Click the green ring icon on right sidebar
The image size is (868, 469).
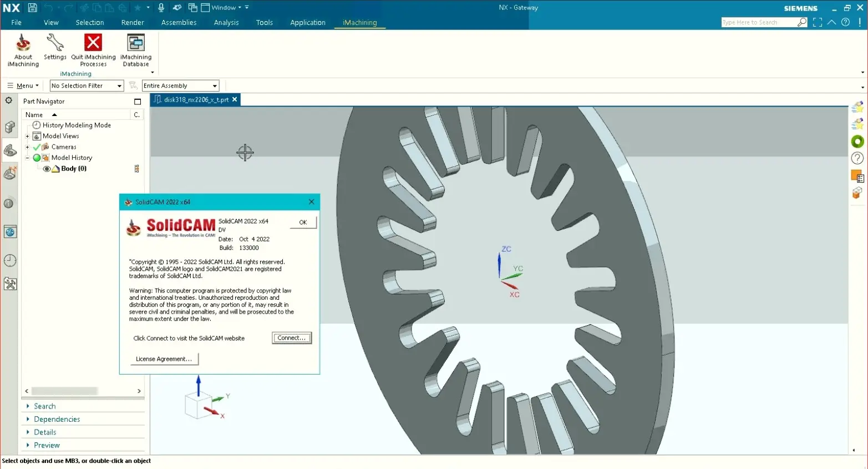pyautogui.click(x=857, y=142)
